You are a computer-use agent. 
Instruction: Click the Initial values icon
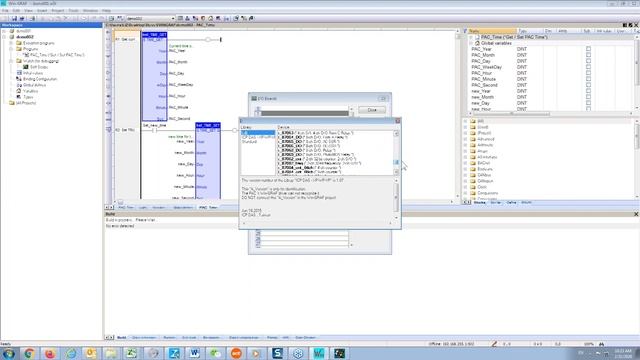19,73
